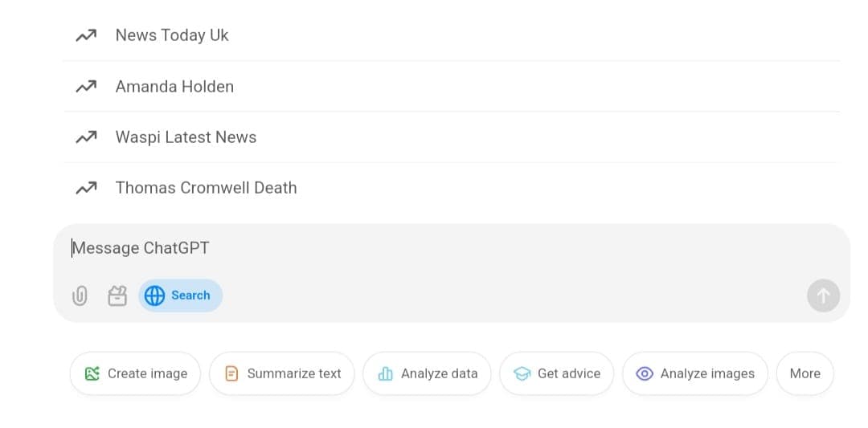This screenshot has height=428, width=868.
Task: Click the globe icon in Search
Action: pyautogui.click(x=154, y=296)
